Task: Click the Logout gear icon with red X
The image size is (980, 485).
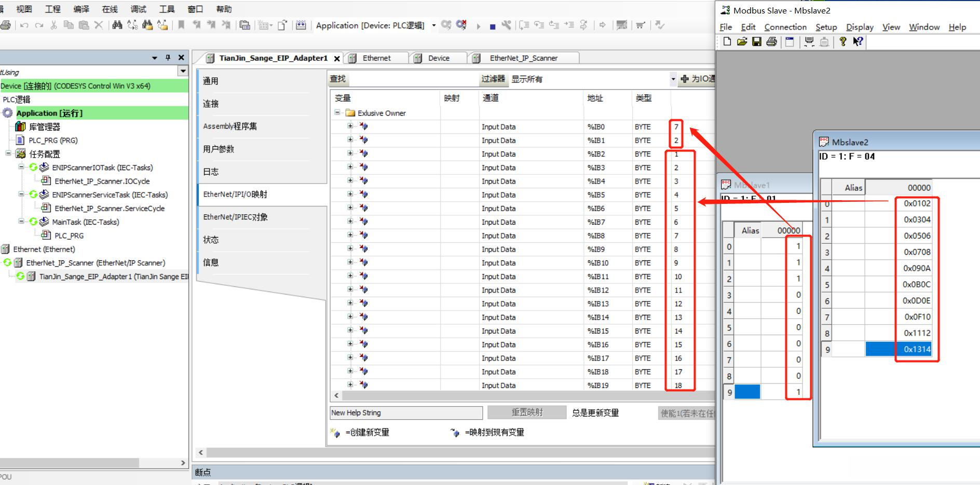Action: pos(461,25)
